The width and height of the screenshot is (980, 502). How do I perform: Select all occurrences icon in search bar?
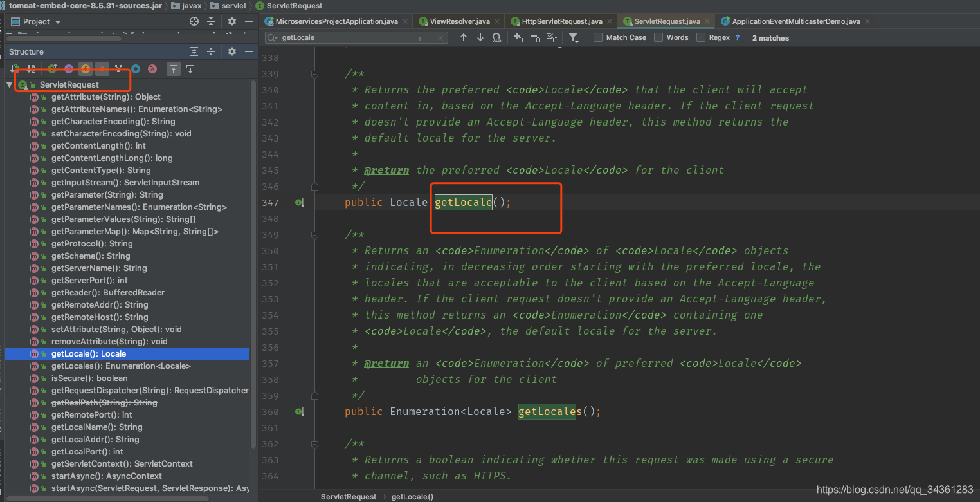pyautogui.click(x=551, y=37)
